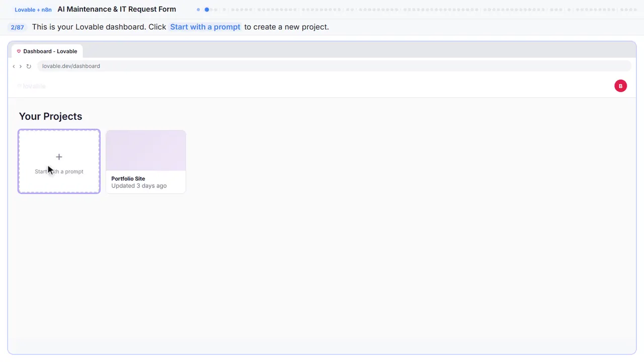Go back using the browser back arrow
Viewport: 644px width, 362px height.
coord(14,66)
